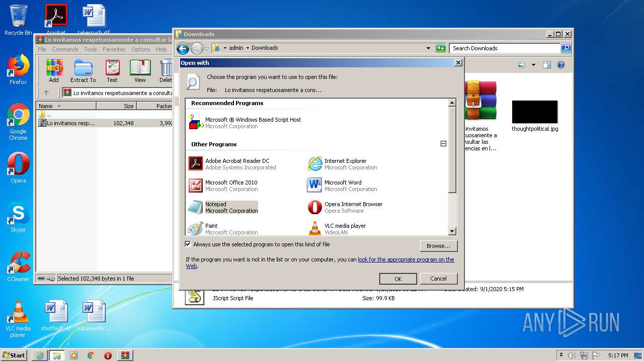Click OK in Open with dialog

[398, 279]
